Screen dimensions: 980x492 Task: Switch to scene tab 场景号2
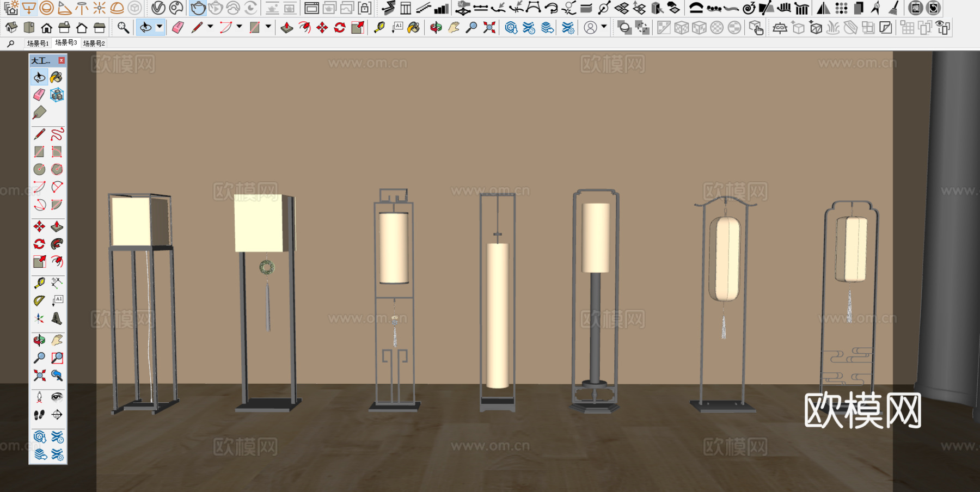[x=94, y=44]
